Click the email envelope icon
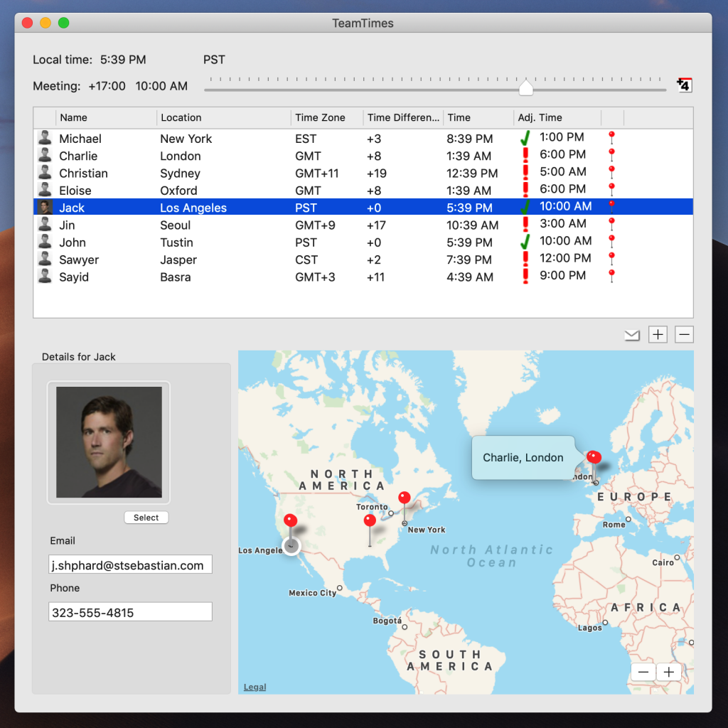Viewport: 728px width, 728px height. [632, 335]
